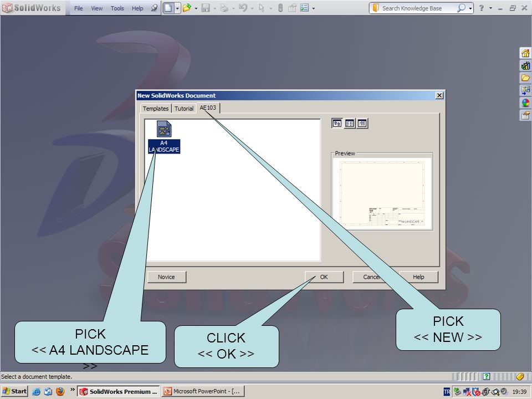532x399 pixels.
Task: Click the Help button in the dialog
Action: coord(418,277)
